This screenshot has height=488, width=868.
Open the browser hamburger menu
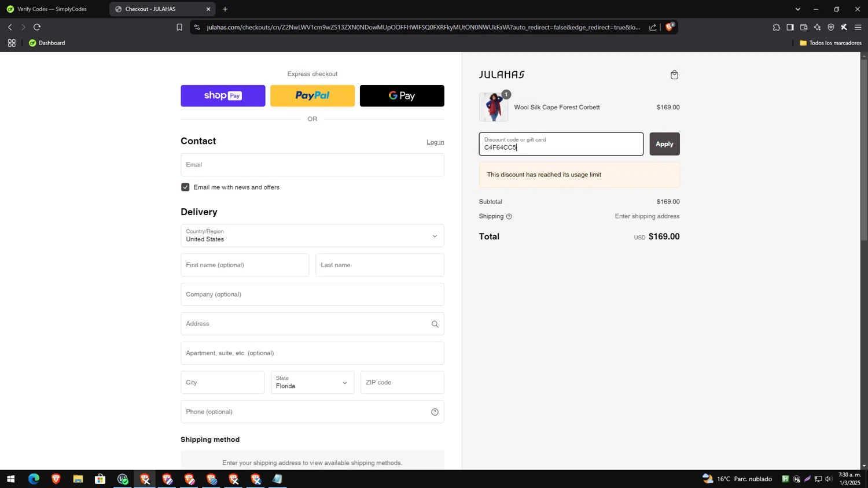pos(858,27)
